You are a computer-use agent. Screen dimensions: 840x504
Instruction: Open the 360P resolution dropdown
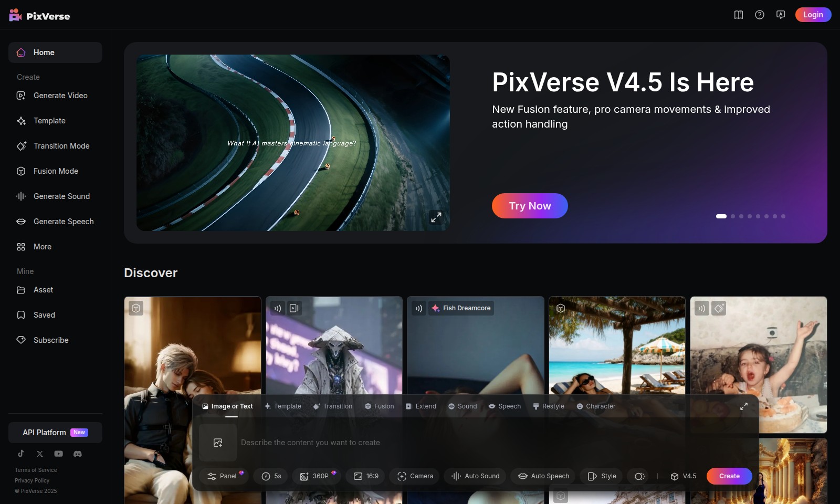coord(316,476)
